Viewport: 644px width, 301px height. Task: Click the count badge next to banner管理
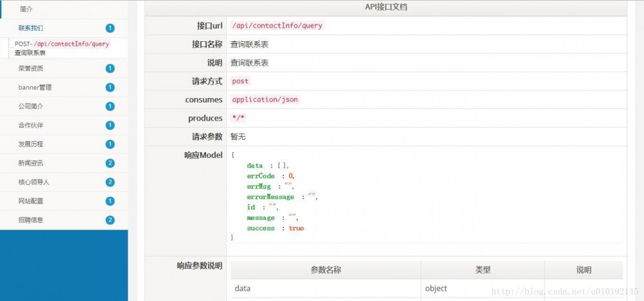click(109, 88)
